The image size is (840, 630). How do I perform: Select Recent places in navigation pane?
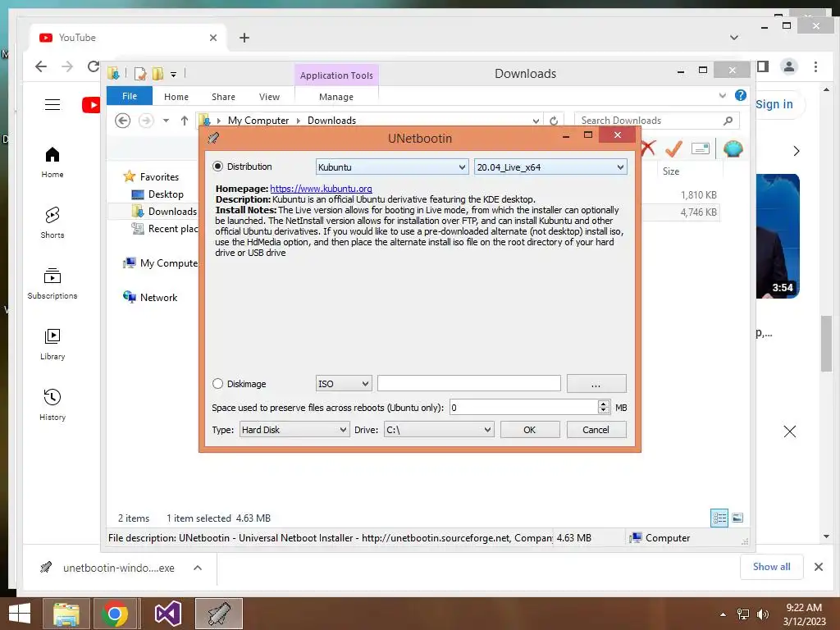tap(165, 229)
